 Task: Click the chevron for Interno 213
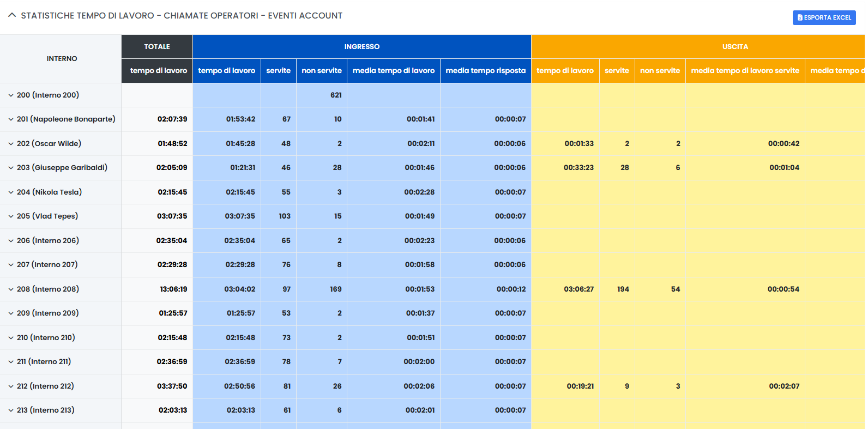pyautogui.click(x=11, y=410)
